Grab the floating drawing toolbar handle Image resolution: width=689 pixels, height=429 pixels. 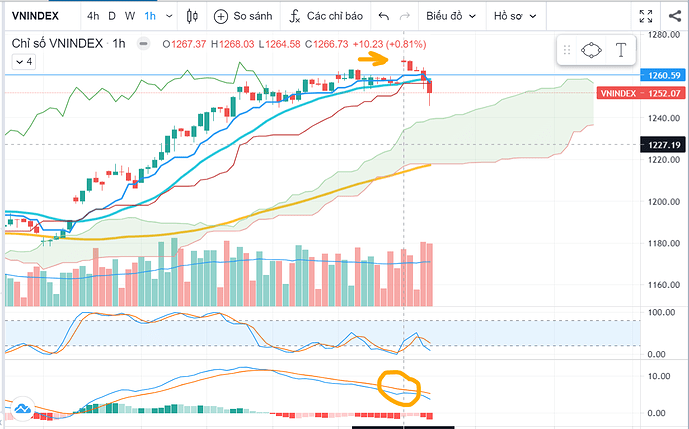point(567,50)
